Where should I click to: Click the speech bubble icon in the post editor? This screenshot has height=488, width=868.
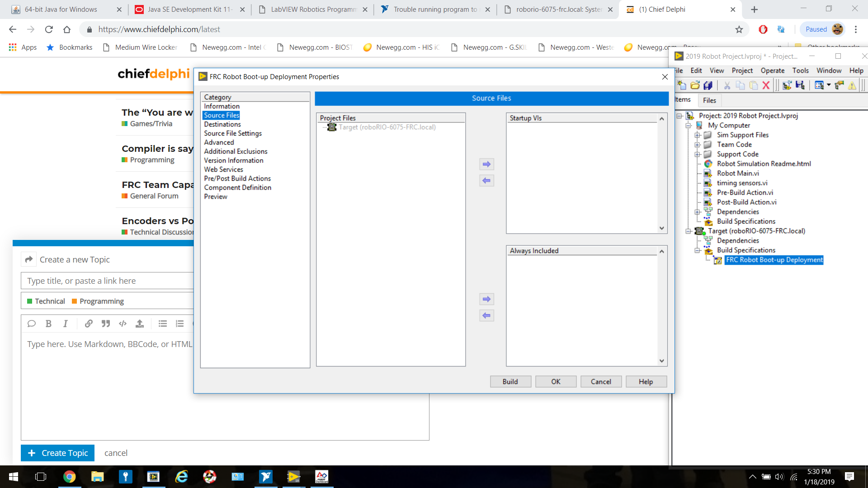tap(31, 324)
